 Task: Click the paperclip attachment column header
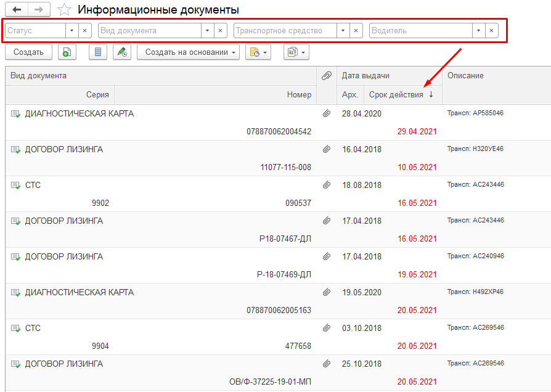coord(326,76)
